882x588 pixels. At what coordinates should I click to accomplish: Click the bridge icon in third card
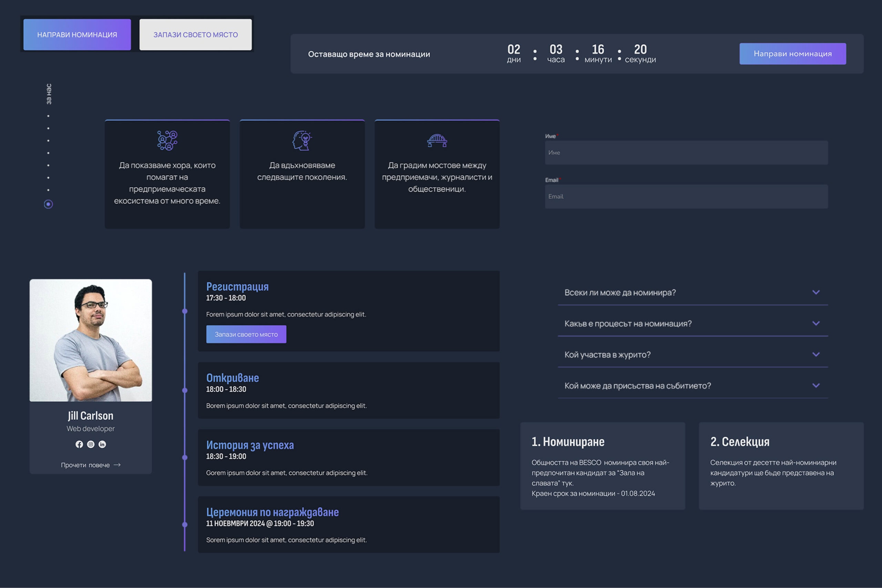(x=437, y=141)
